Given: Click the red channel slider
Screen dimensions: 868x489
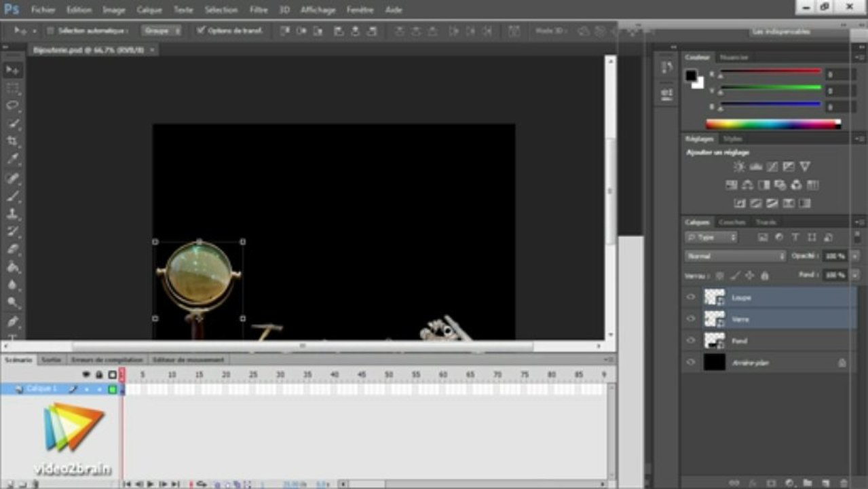Looking at the screenshot, I should click(770, 71).
